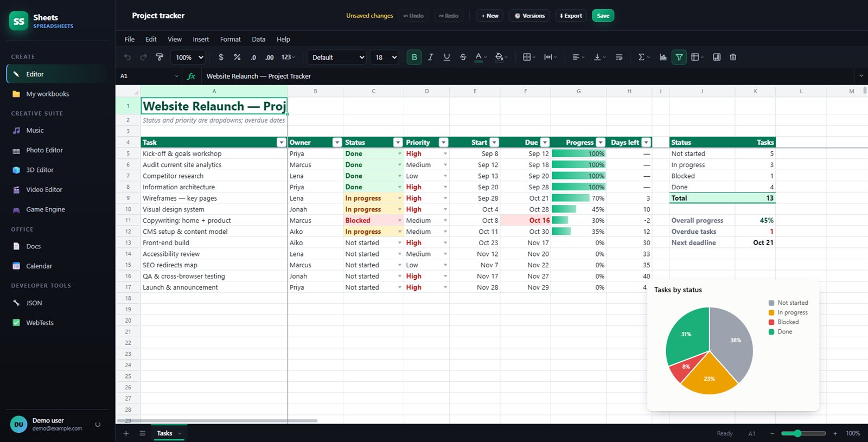Viewport: 868px width, 442px height.
Task: Toggle bold formatting button
Action: (414, 57)
